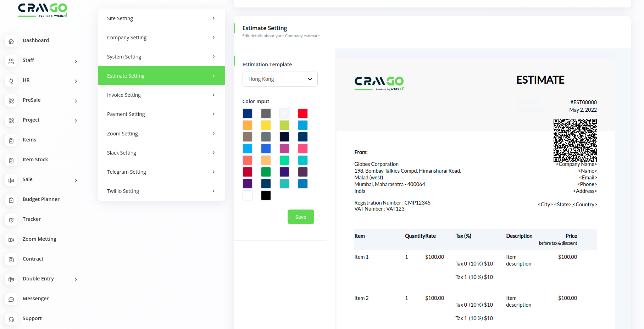Pick the yellow color swatch

click(266, 125)
